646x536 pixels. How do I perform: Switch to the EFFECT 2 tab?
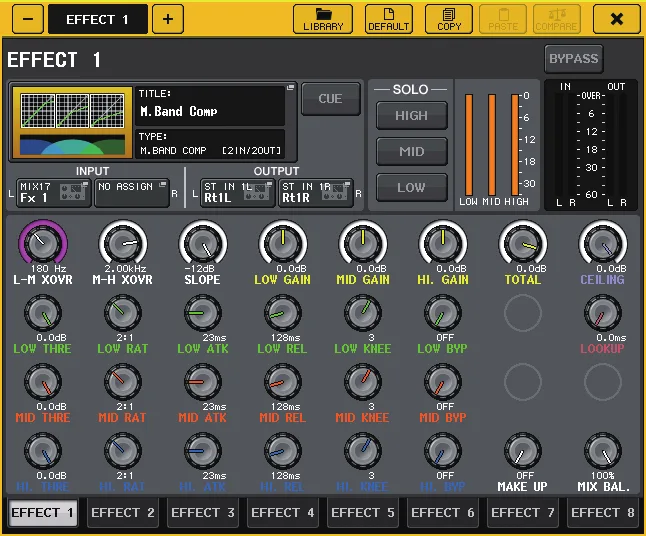[x=122, y=513]
